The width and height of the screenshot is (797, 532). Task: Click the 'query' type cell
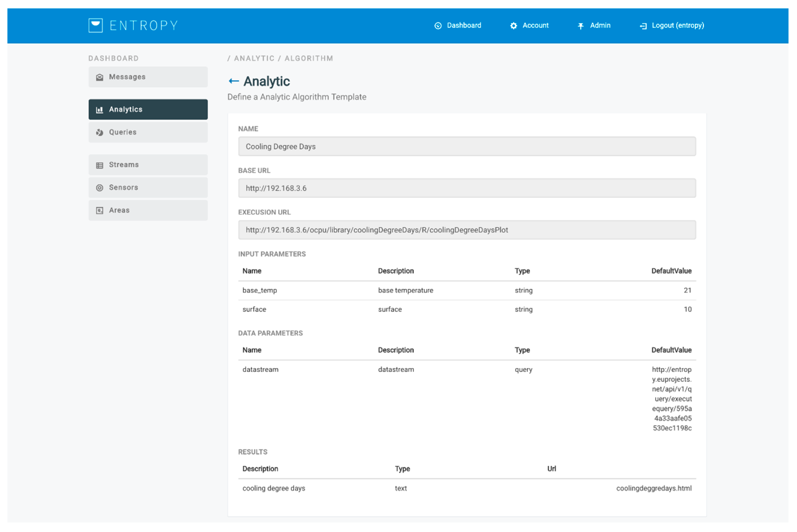(523, 370)
